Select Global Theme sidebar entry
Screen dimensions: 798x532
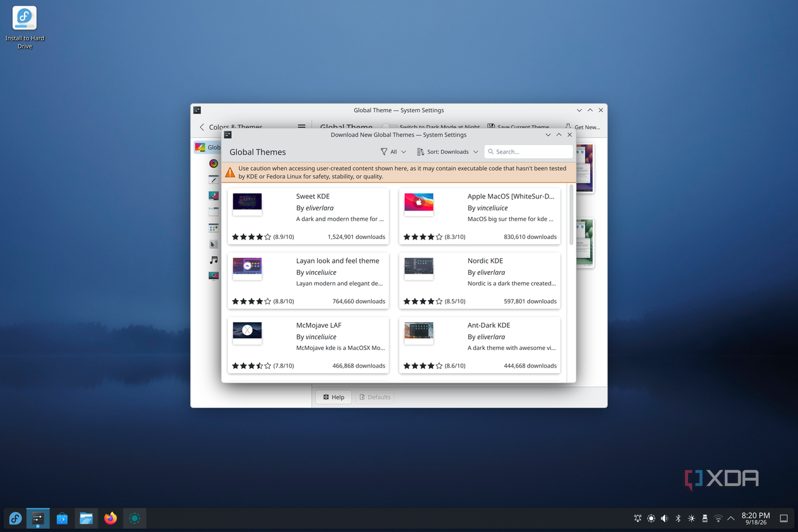207,147
